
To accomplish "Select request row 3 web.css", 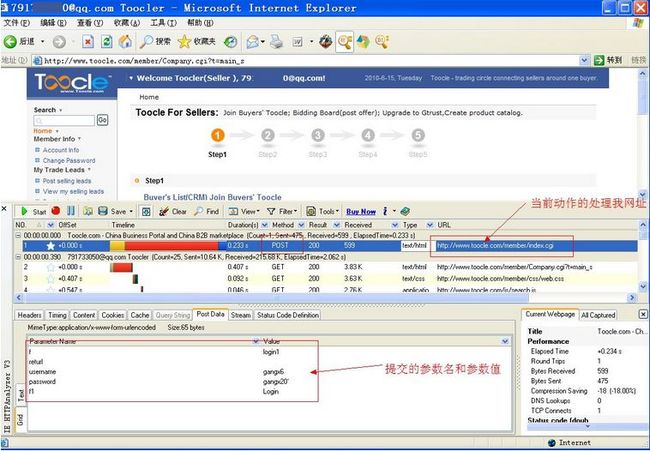I will [x=330, y=279].
